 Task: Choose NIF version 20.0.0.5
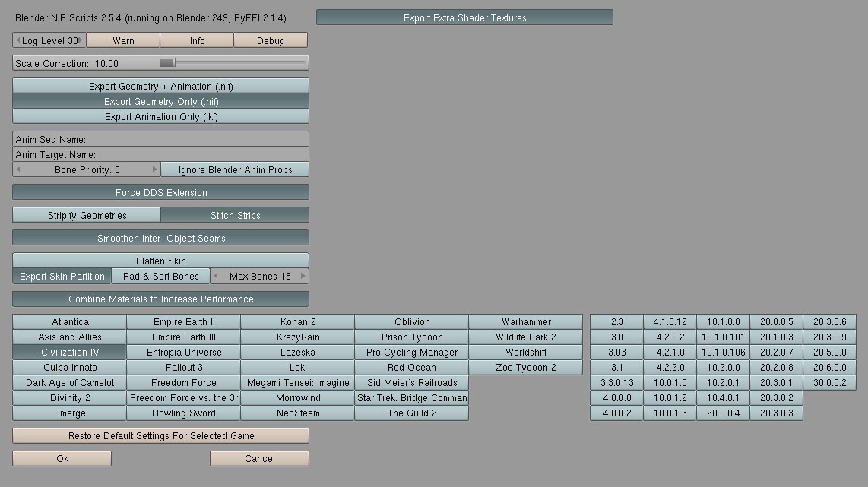pos(776,321)
